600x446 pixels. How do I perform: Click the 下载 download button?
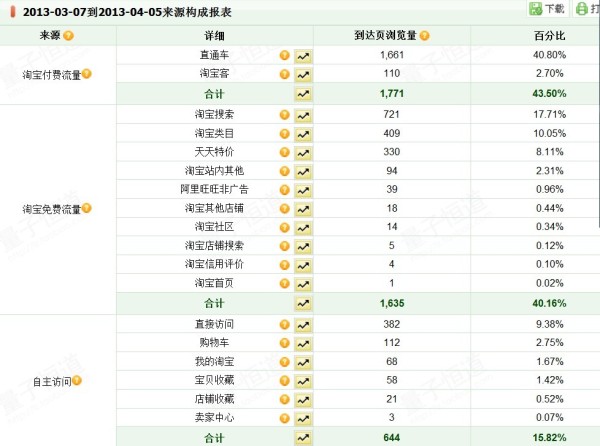(x=547, y=8)
